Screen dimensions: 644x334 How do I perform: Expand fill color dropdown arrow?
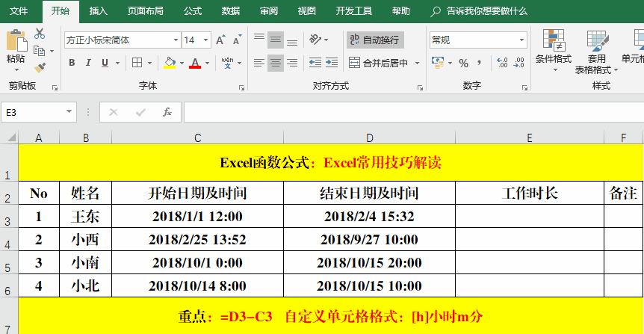point(182,63)
